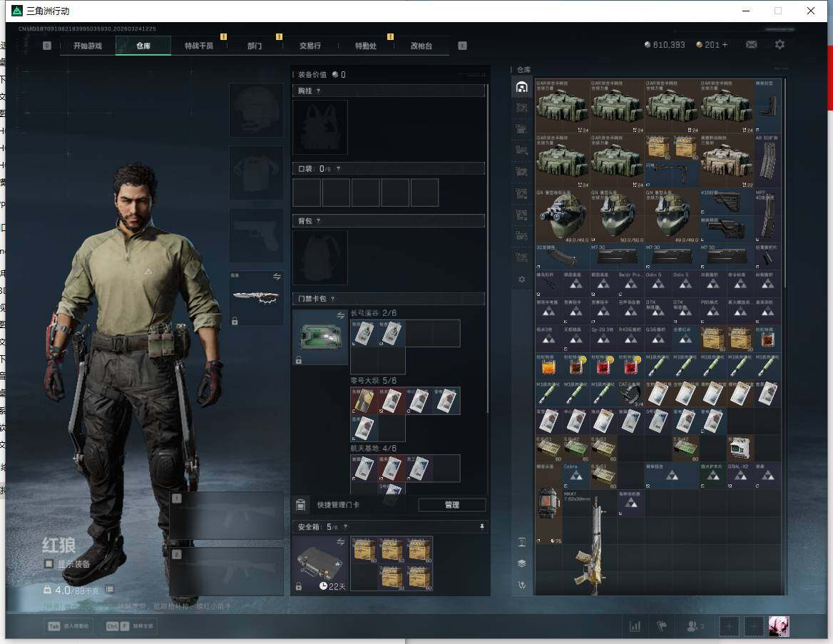Toggle the 显示装备 checkbox
Screen dimensions: 833x644
pos(49,563)
